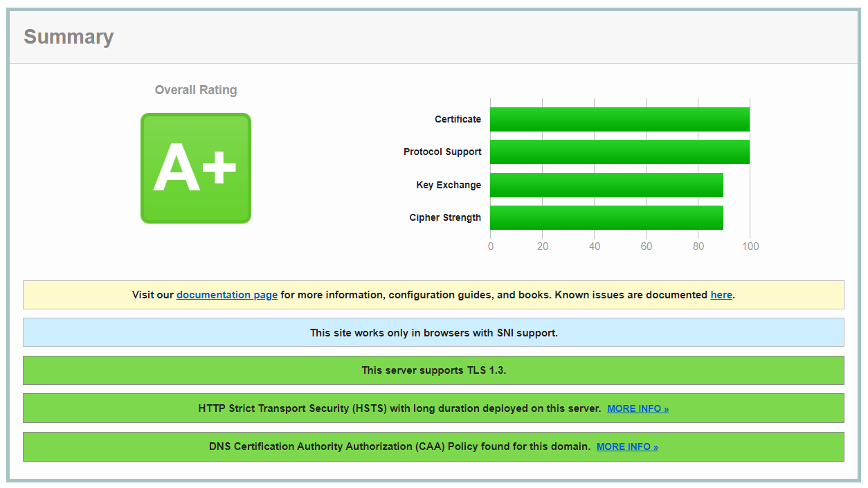Click the A+ overall rating badge
The height and width of the screenshot is (488, 868).
196,167
